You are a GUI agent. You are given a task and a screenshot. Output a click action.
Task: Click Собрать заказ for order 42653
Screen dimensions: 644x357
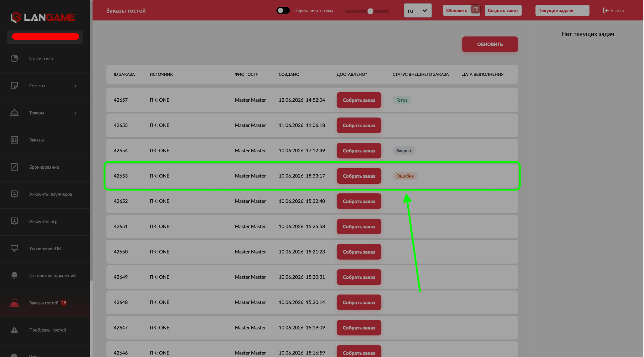359,176
